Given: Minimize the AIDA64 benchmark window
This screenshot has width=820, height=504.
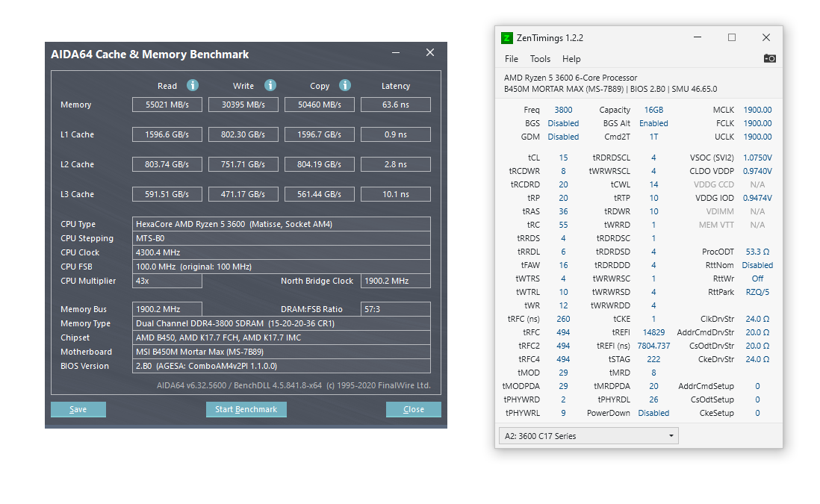Looking at the screenshot, I should click(396, 52).
